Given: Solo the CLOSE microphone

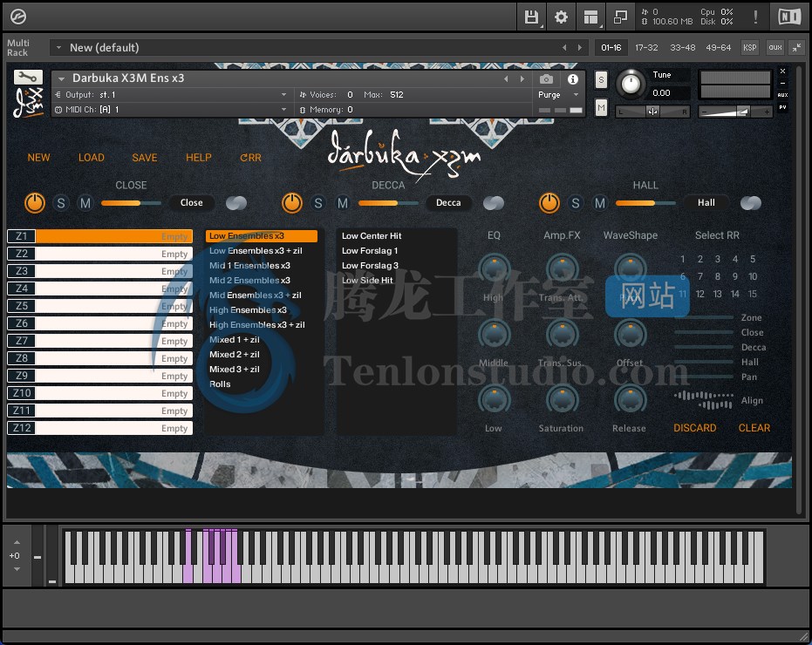Looking at the screenshot, I should [61, 203].
